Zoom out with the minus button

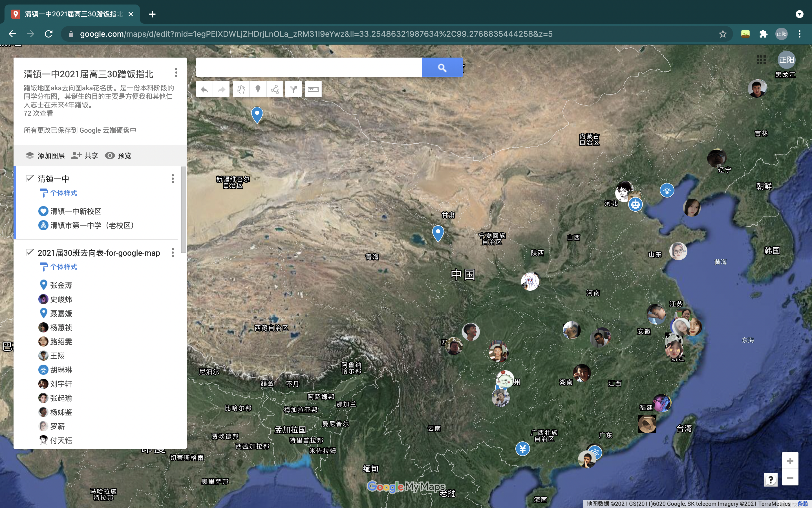coord(790,478)
